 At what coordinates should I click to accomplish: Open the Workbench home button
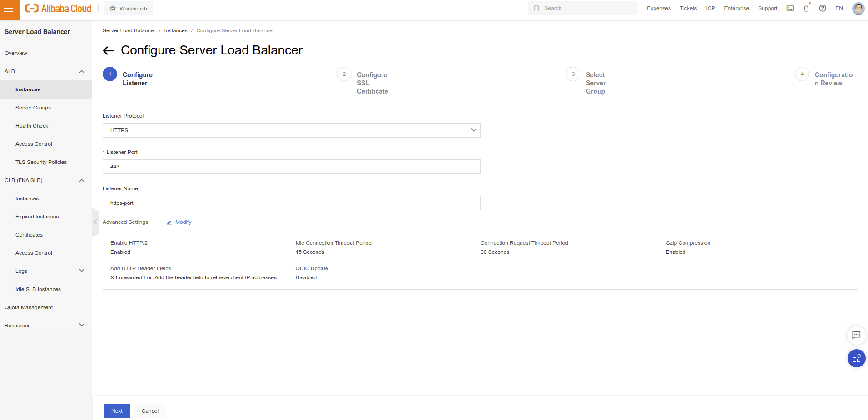point(129,8)
